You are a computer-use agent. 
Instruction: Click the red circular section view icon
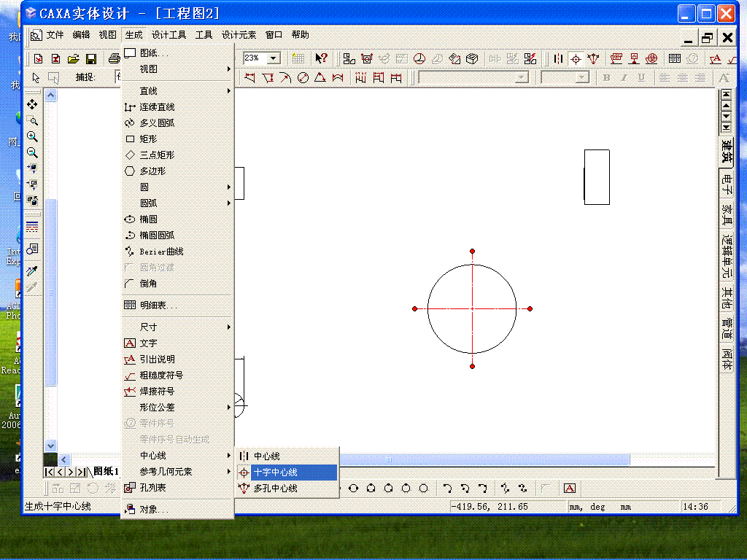pyautogui.click(x=419, y=58)
